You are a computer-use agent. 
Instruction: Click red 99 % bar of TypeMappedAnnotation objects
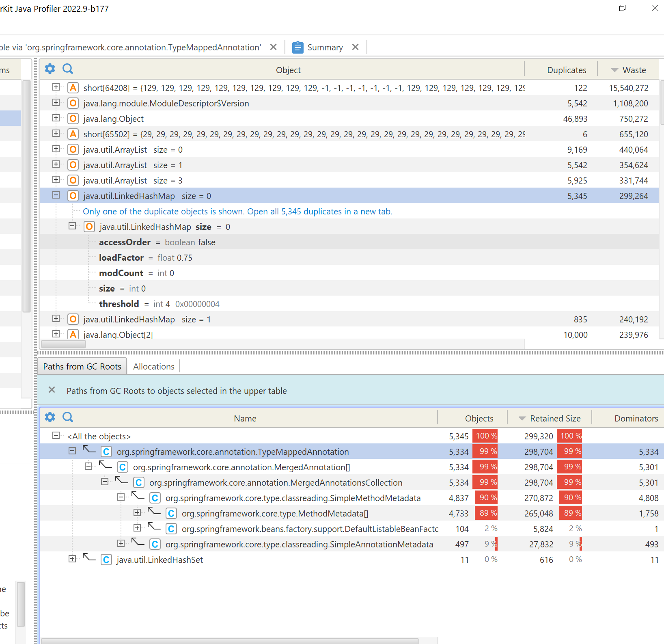tap(485, 451)
